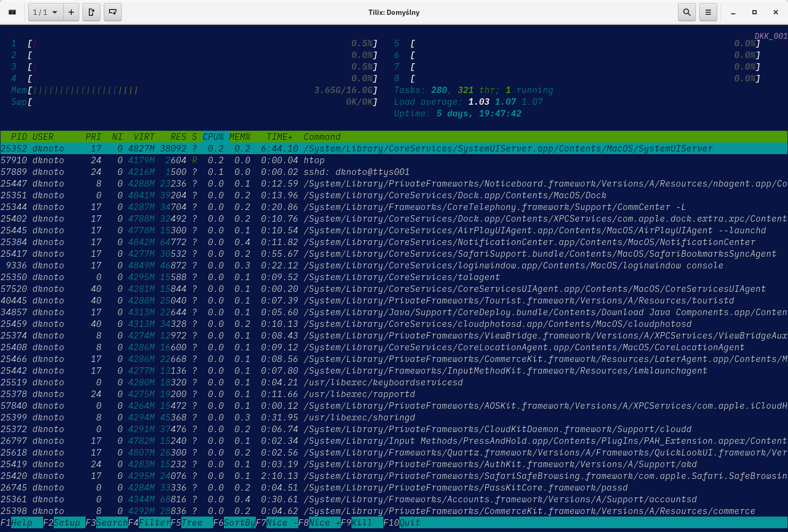Minimize the Tilix window
This screenshot has width=788, height=532.
pyautogui.click(x=733, y=12)
